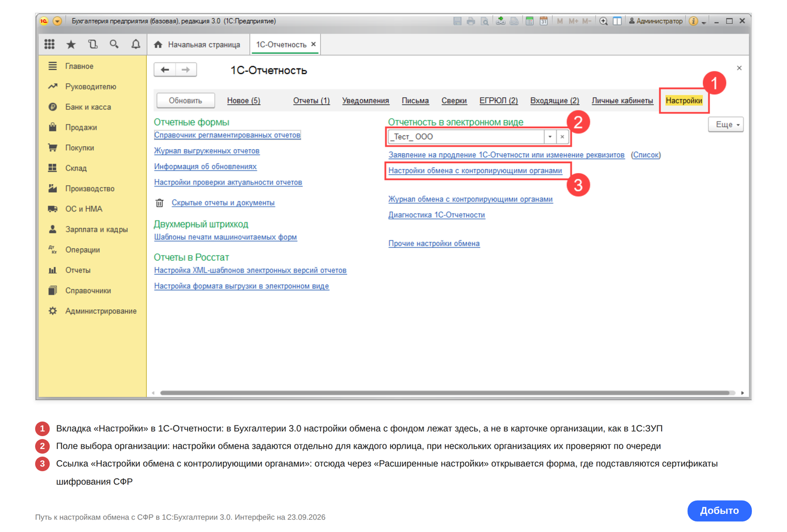Image resolution: width=787 pixels, height=532 pixels.
Task: Open the calculator icon in title bar
Action: coord(530,21)
